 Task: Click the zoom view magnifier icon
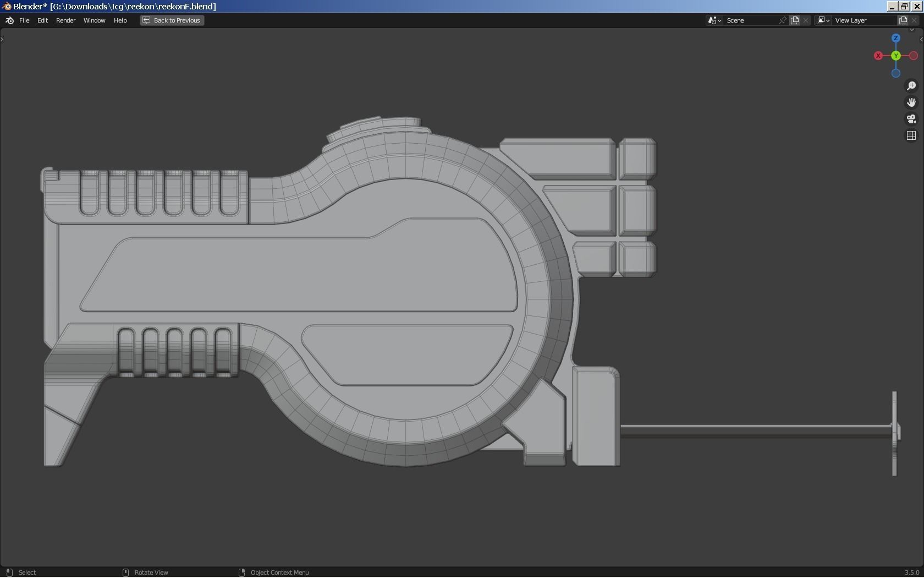(911, 86)
